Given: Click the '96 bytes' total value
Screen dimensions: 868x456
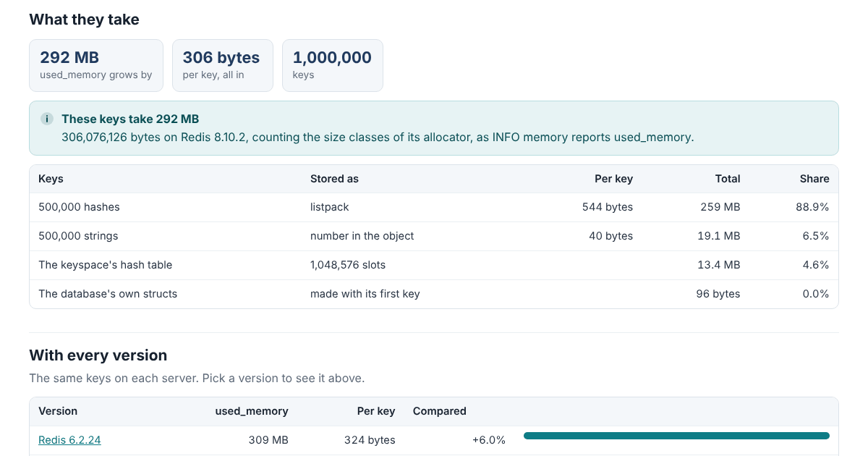Looking at the screenshot, I should (718, 294).
